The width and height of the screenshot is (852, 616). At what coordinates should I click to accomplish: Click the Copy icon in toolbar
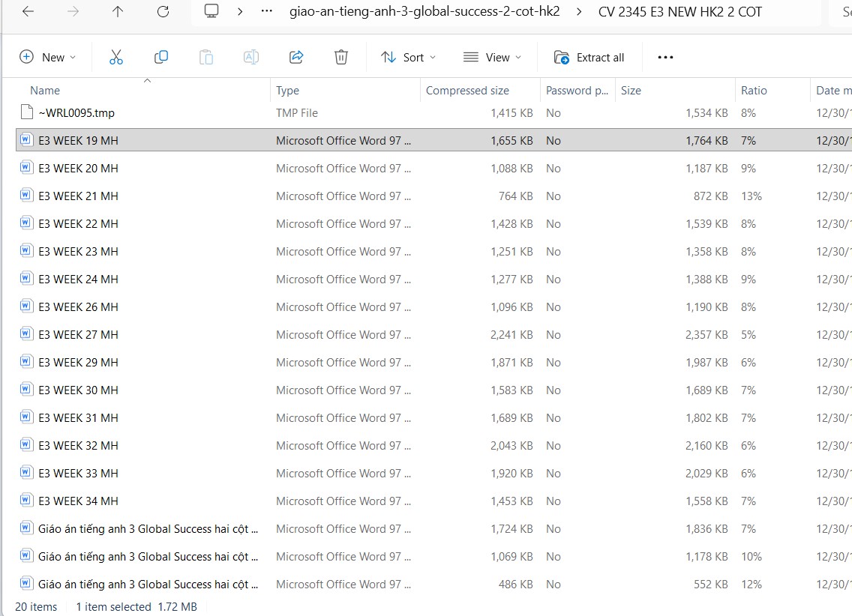click(160, 57)
